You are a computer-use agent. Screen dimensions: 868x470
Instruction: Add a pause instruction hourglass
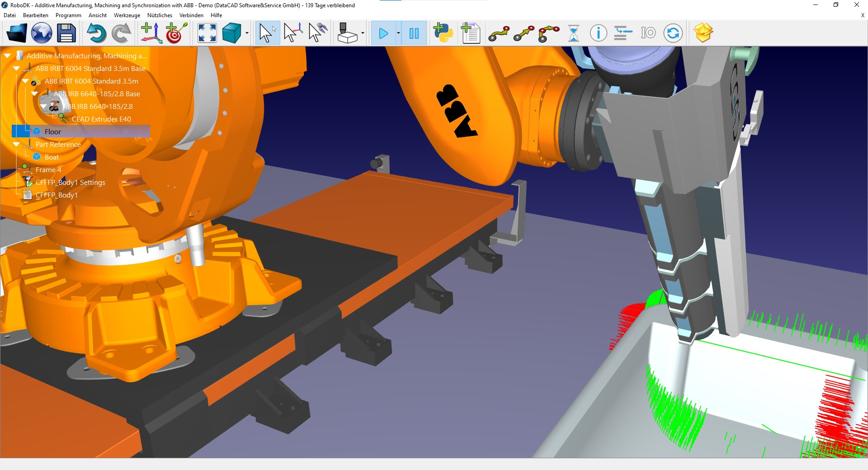(574, 33)
